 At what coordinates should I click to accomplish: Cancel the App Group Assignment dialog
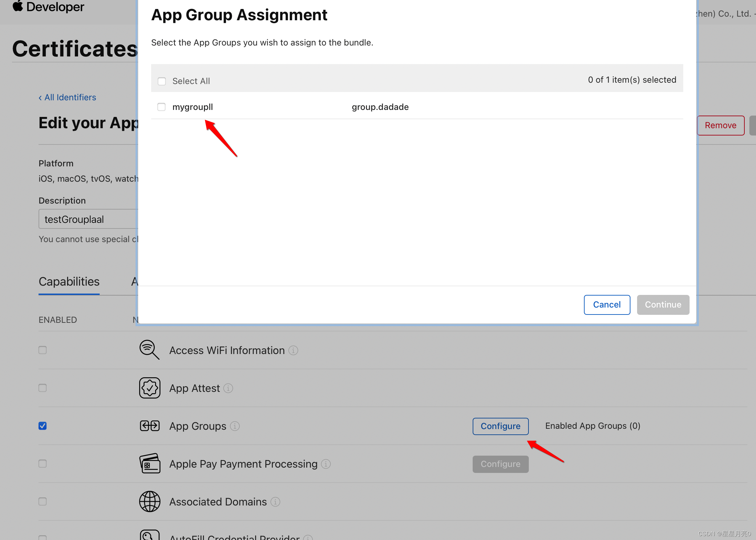[x=606, y=305]
